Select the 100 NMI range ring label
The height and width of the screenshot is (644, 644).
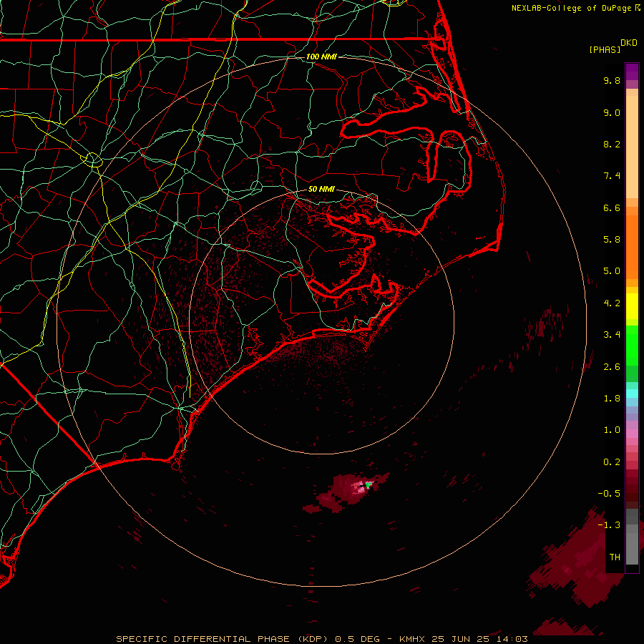(321, 57)
